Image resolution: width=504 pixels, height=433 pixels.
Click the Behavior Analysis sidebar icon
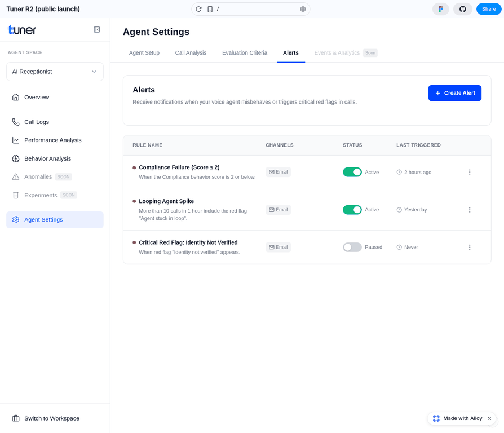[16, 158]
